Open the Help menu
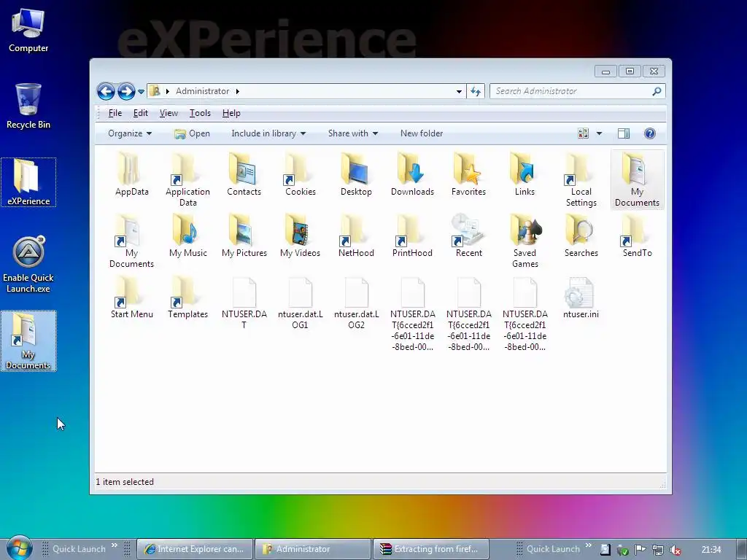 coord(231,113)
